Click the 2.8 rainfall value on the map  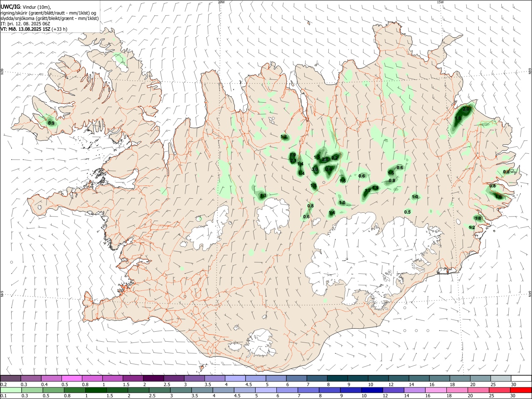click(325, 159)
